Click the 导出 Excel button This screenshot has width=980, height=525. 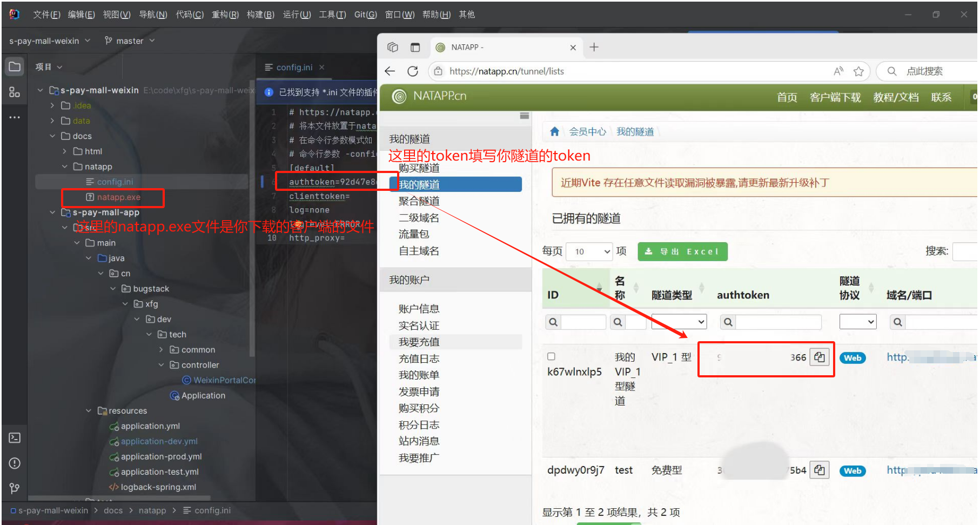[x=682, y=251]
